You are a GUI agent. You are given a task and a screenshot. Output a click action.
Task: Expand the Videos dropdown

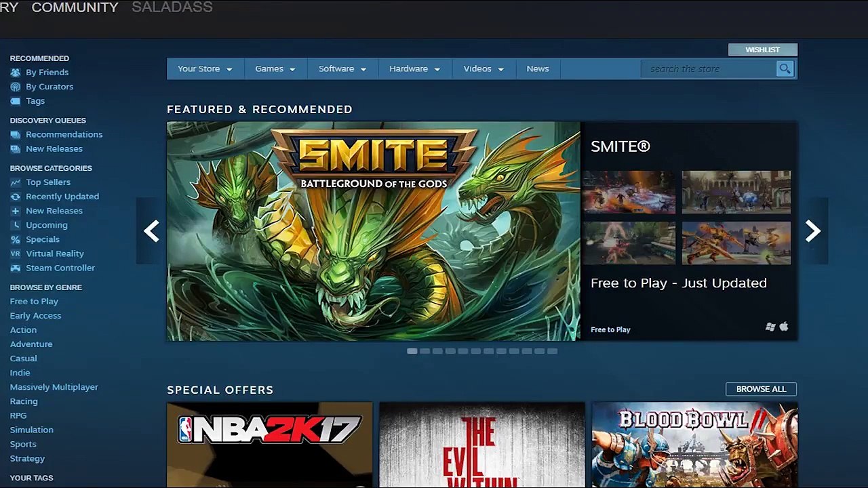484,68
